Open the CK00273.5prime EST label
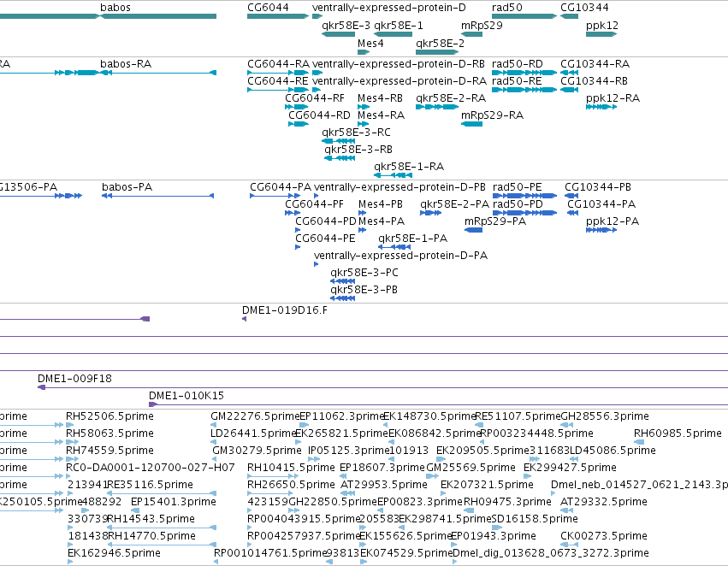This screenshot has height=566, width=728. pos(604,536)
